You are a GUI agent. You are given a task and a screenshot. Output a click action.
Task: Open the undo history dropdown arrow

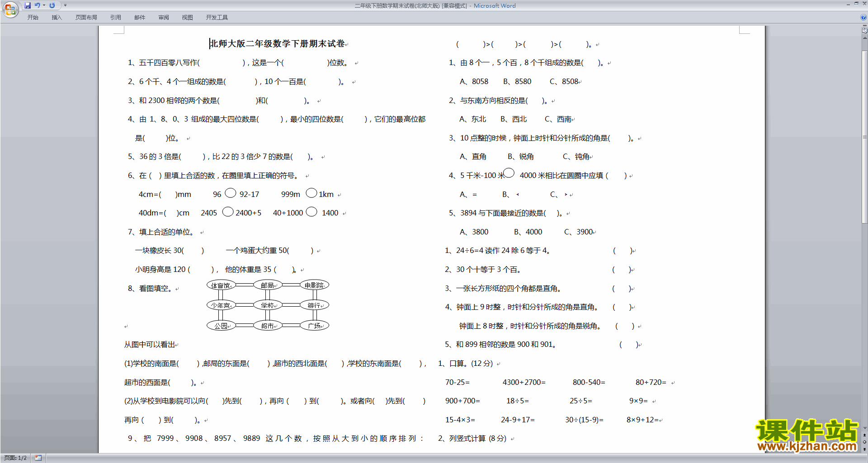(x=44, y=5)
